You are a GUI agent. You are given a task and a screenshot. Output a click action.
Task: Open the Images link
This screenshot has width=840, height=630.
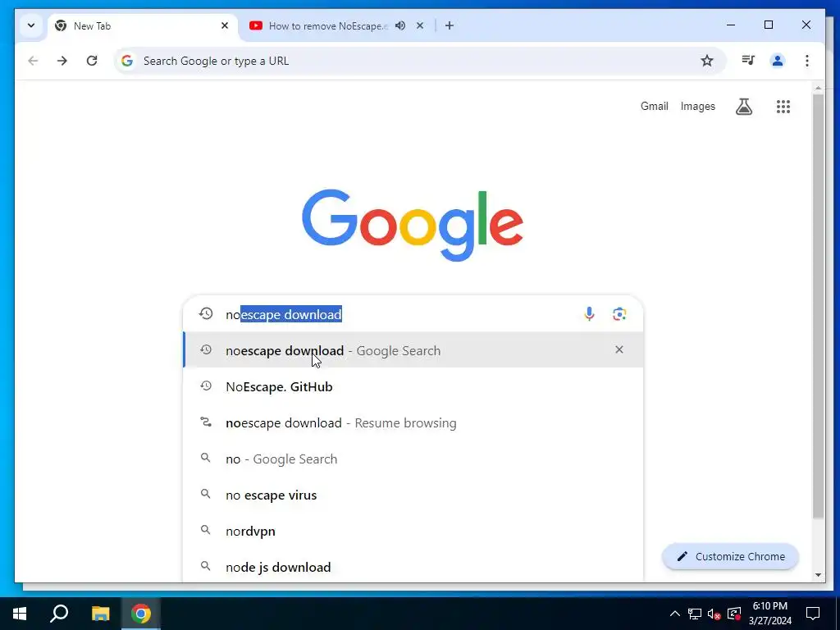697,106
